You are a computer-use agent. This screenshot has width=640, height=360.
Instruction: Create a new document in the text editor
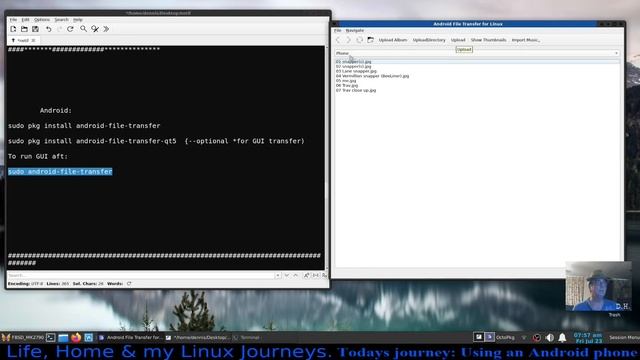(x=13, y=29)
